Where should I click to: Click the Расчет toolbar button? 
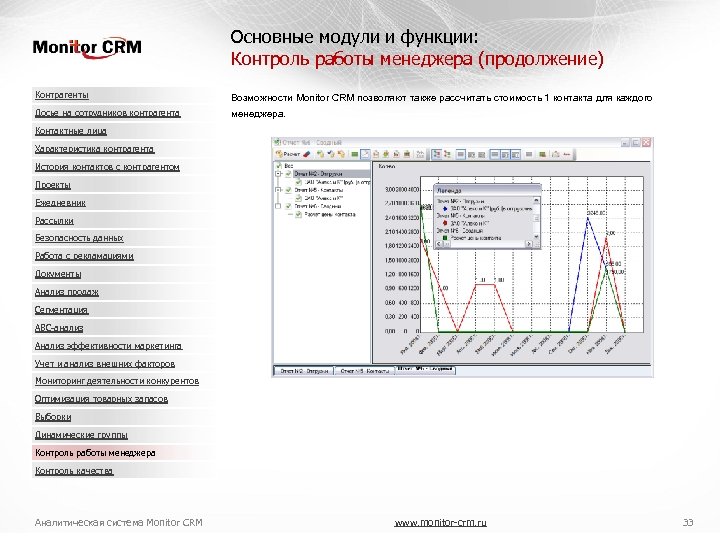[x=287, y=154]
